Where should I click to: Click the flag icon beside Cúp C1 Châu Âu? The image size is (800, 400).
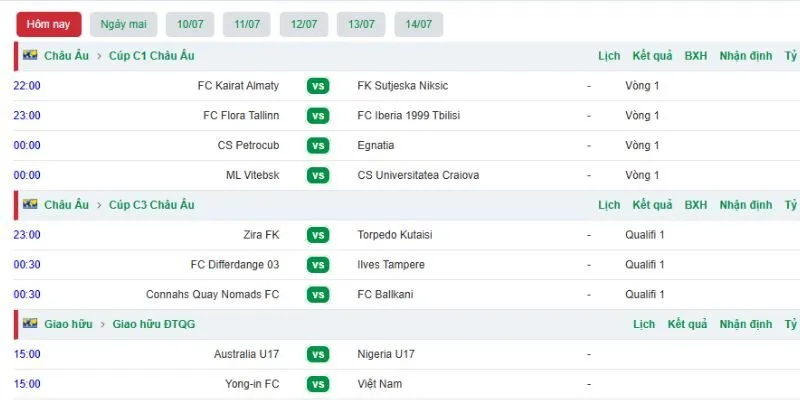30,55
